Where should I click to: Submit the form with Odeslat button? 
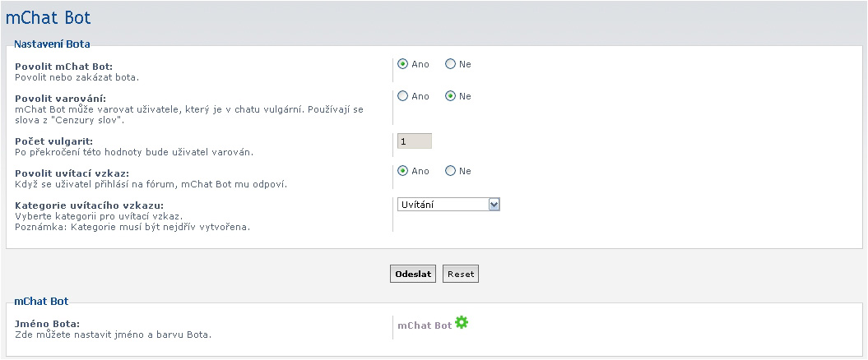tap(413, 274)
